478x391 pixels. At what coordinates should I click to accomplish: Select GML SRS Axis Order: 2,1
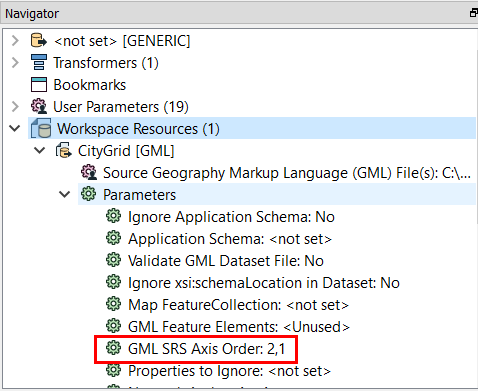point(207,349)
